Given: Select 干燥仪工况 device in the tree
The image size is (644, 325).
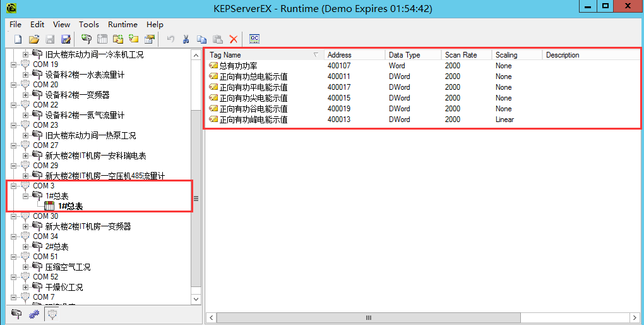Looking at the screenshot, I should [64, 287].
